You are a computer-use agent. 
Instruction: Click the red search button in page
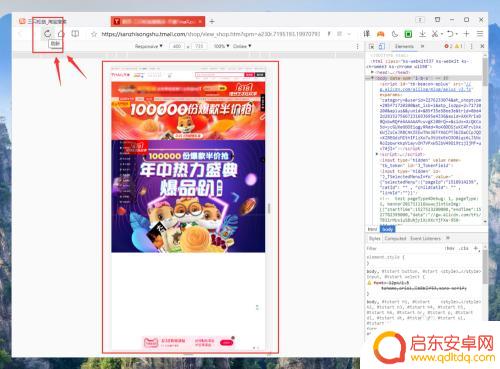point(249,75)
